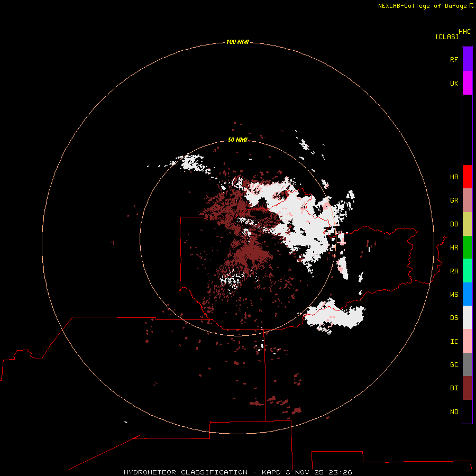Screen dimensions: 476x476
Task: Click the ND black legend swatch
Action: tap(467, 411)
